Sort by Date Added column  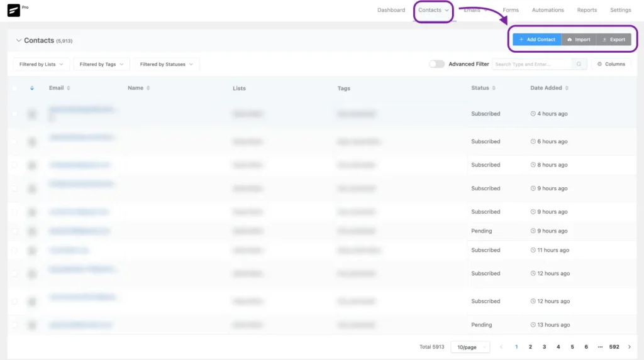click(549, 88)
